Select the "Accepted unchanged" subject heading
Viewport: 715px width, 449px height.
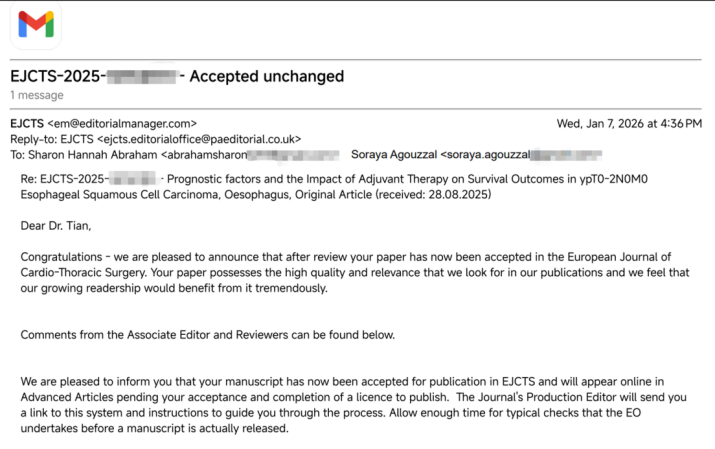(x=267, y=76)
